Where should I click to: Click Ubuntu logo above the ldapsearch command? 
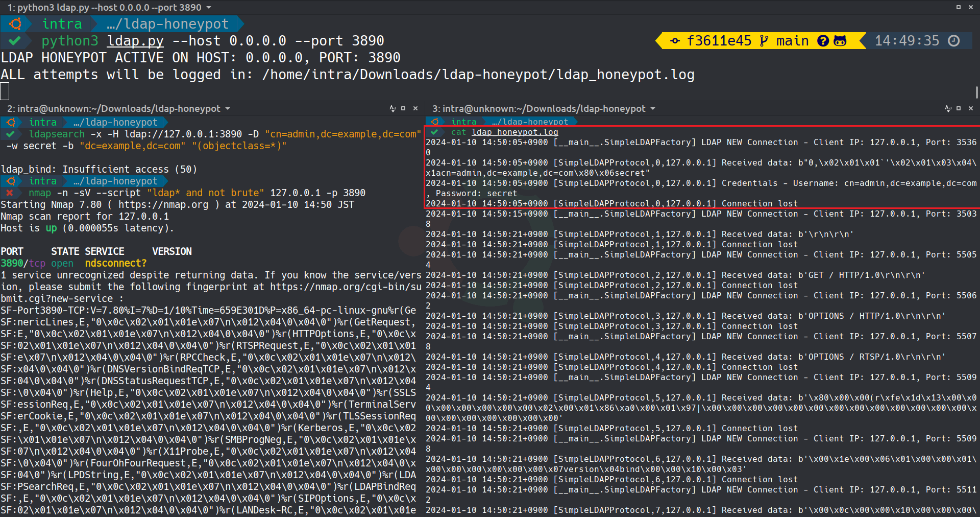coord(11,122)
